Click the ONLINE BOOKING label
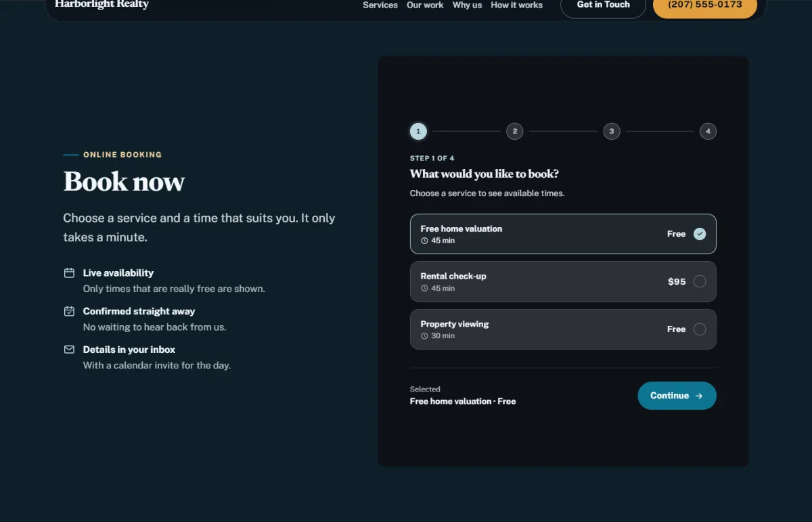The height and width of the screenshot is (522, 812). coord(122,155)
